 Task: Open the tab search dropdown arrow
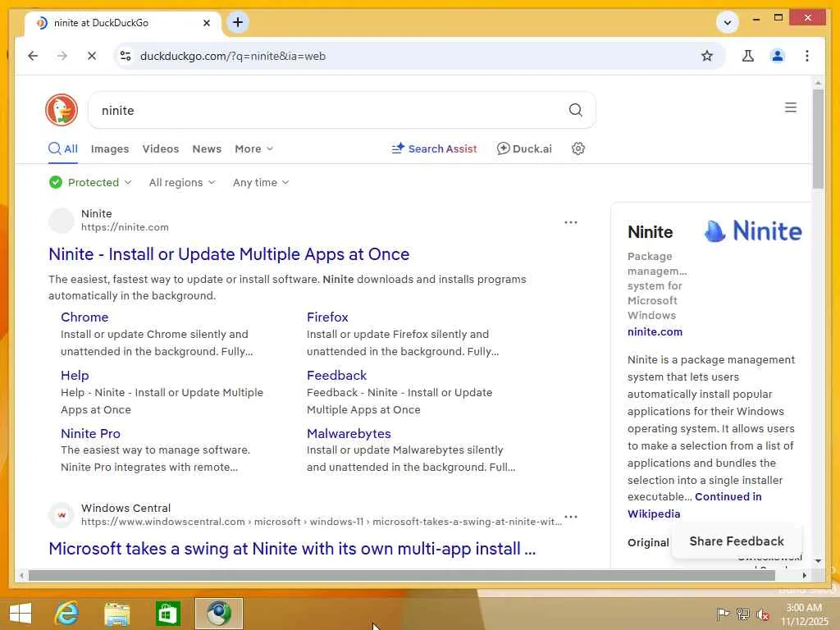(x=728, y=22)
